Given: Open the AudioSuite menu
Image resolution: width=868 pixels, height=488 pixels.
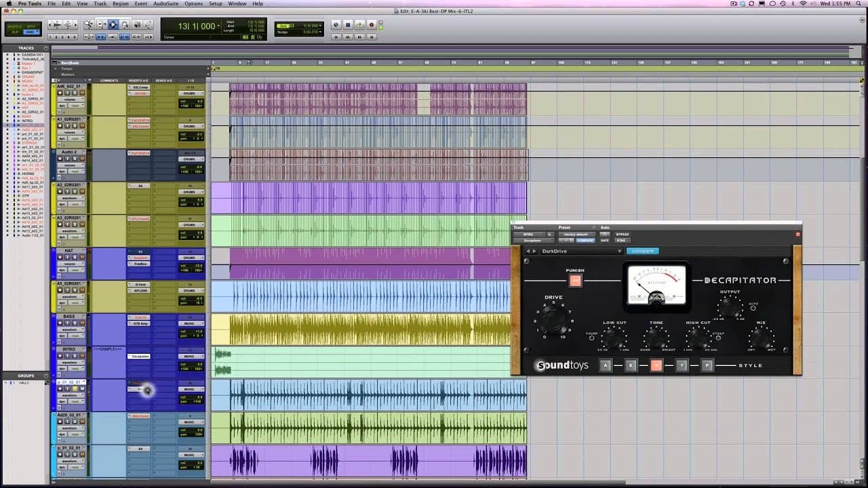Looking at the screenshot, I should 167,3.
